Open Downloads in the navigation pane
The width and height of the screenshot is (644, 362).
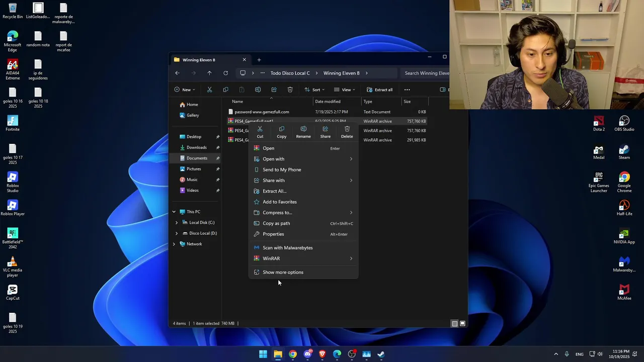pyautogui.click(x=196, y=147)
